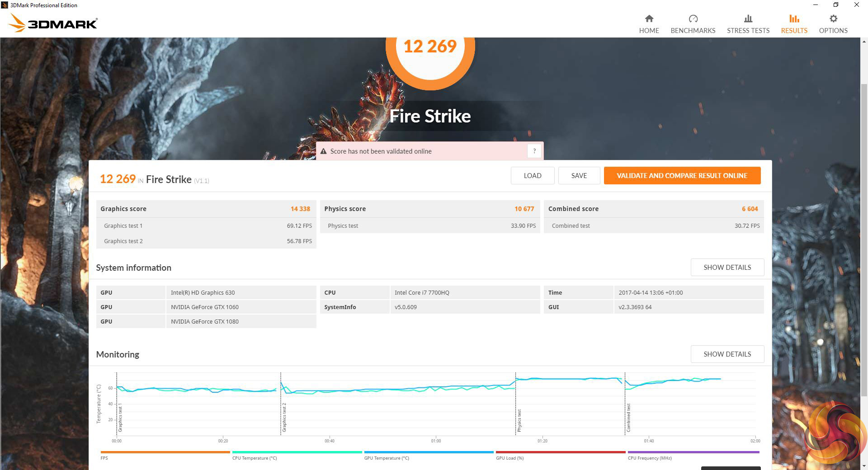The height and width of the screenshot is (470, 868).
Task: Switch to the BENCHMARKS tab label
Action: pos(693,31)
